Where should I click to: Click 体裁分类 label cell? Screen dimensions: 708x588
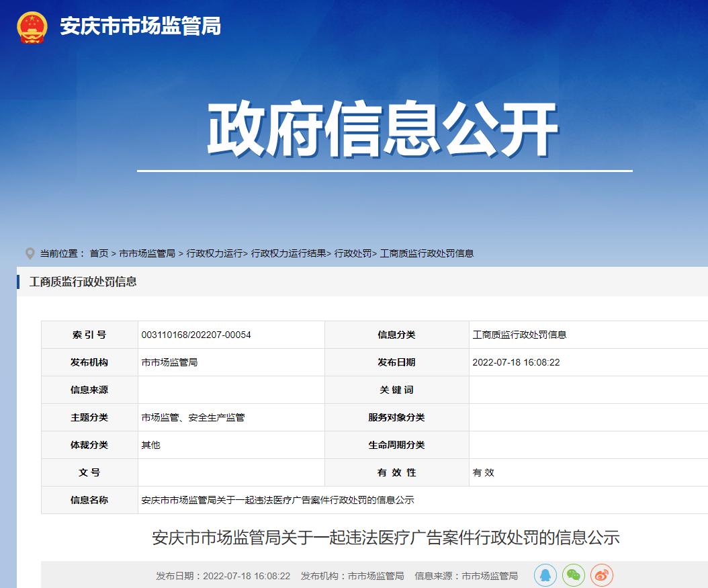coord(89,445)
